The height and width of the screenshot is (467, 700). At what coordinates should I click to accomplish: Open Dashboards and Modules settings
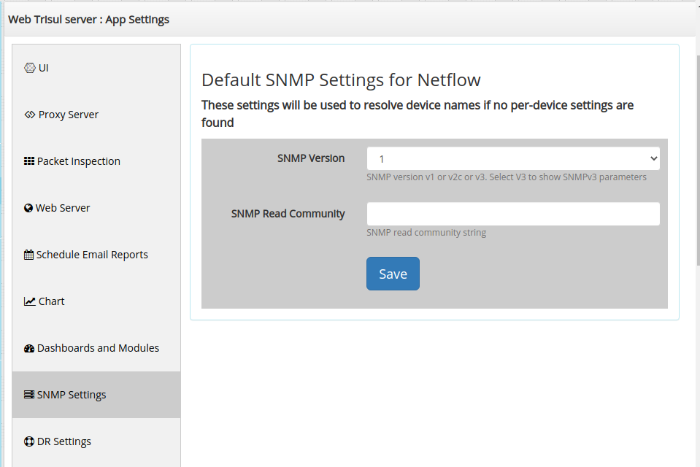pyautogui.click(x=96, y=348)
